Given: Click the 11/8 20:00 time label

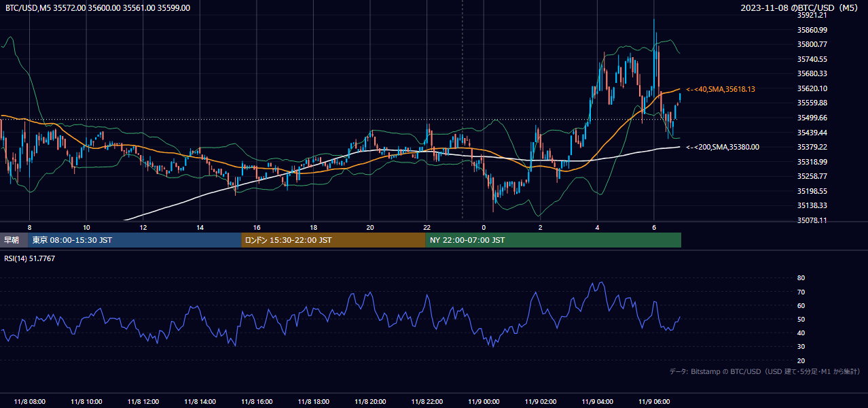Looking at the screenshot, I should (370, 401).
